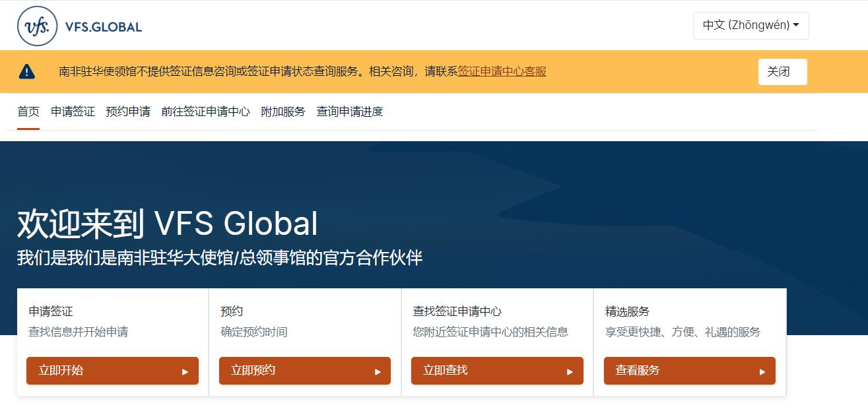Select the arrow icon on the 查看服务 button
The image size is (868, 411).
(762, 371)
